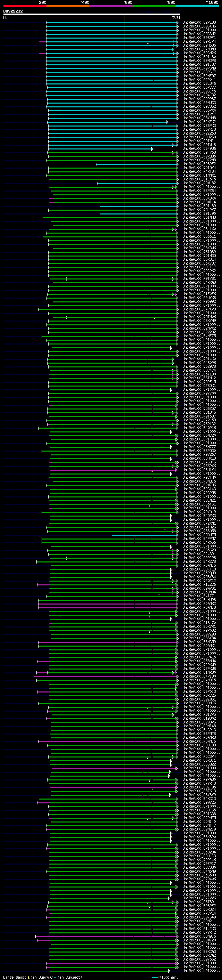Click the BB922232 query name label
Viewport: 222px width, 980px height.
(13, 11)
